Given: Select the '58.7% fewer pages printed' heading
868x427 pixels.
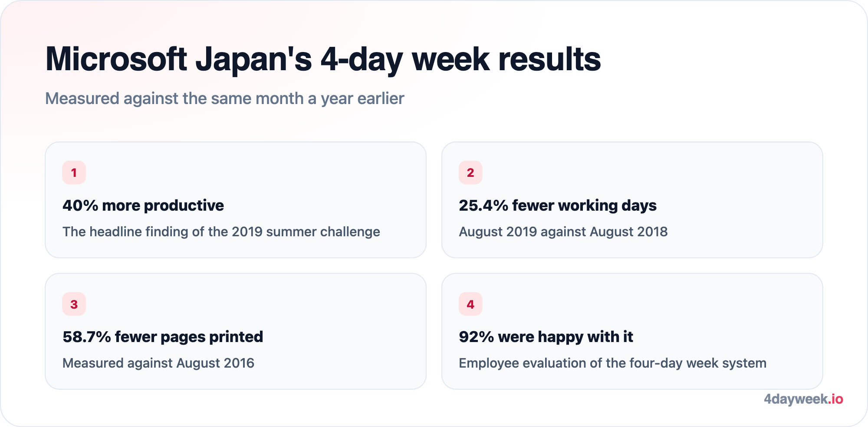Looking at the screenshot, I should coord(163,337).
